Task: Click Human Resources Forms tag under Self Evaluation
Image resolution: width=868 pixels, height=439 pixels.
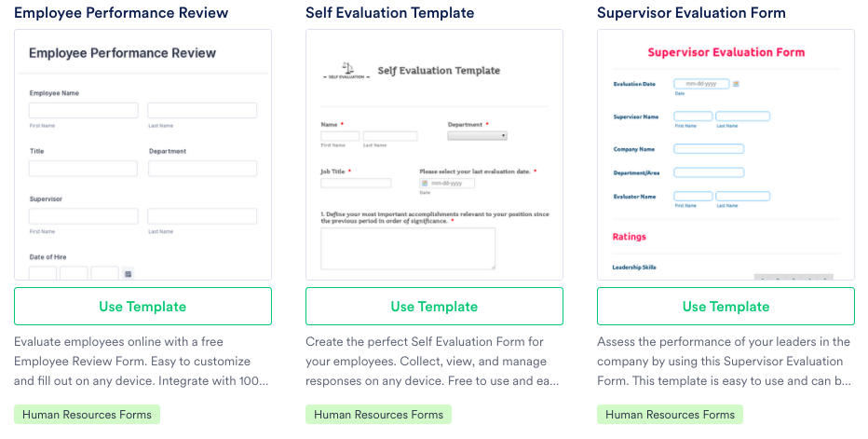Action: coord(378,415)
